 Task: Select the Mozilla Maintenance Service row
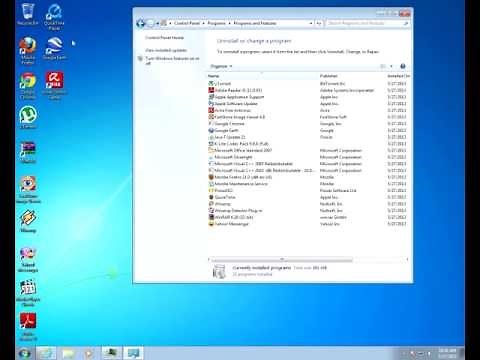308,184
